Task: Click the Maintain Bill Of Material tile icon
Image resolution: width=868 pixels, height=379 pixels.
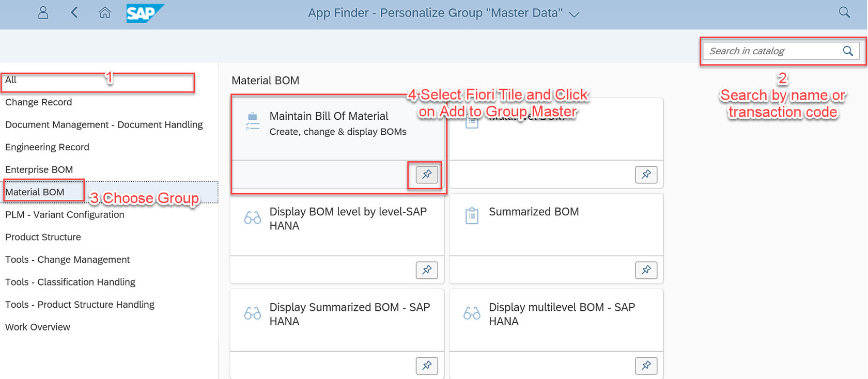Action: pos(252,121)
